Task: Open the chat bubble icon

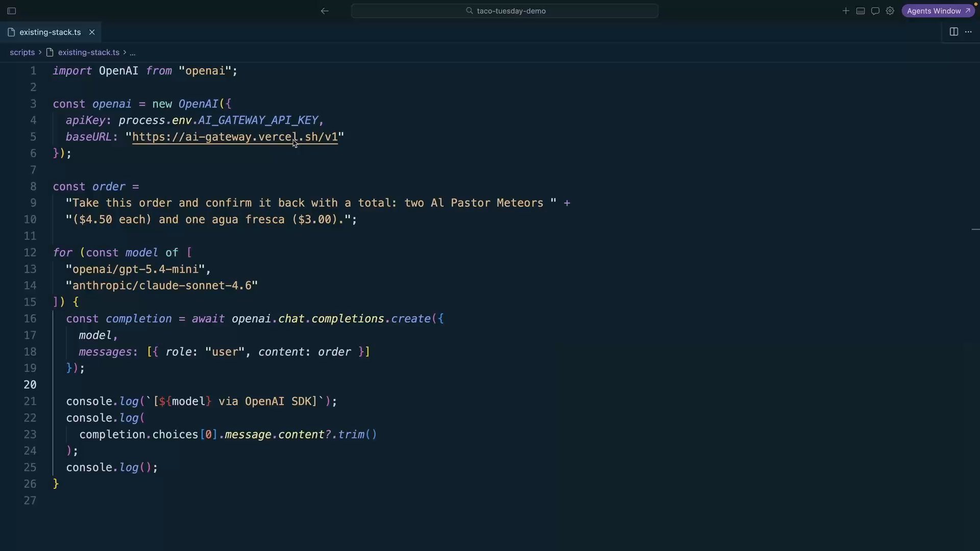Action: [x=875, y=11]
